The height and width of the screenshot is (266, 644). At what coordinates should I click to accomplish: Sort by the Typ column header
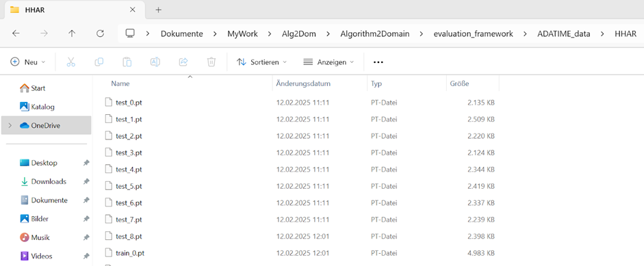[x=376, y=83]
